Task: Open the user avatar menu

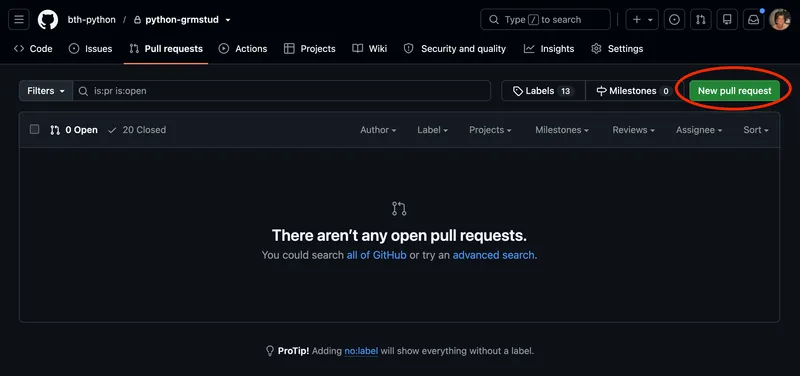Action: point(780,20)
